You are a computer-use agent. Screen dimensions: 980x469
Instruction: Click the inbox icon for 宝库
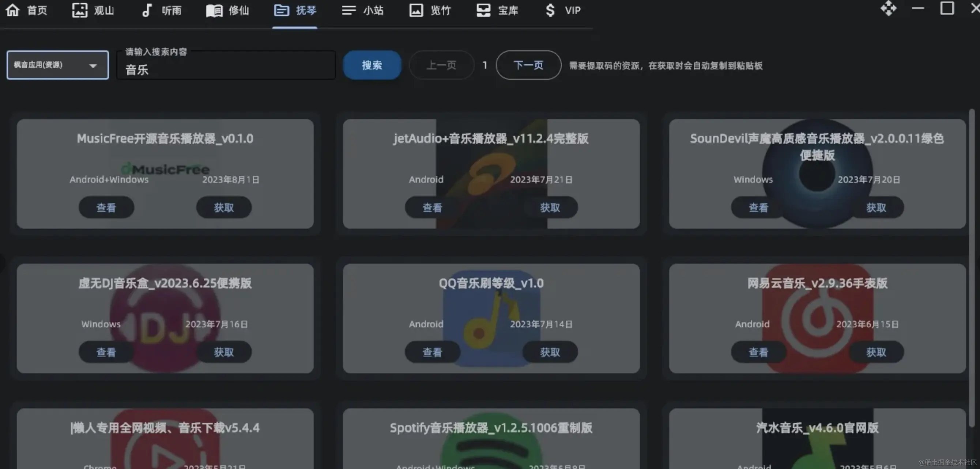483,10
